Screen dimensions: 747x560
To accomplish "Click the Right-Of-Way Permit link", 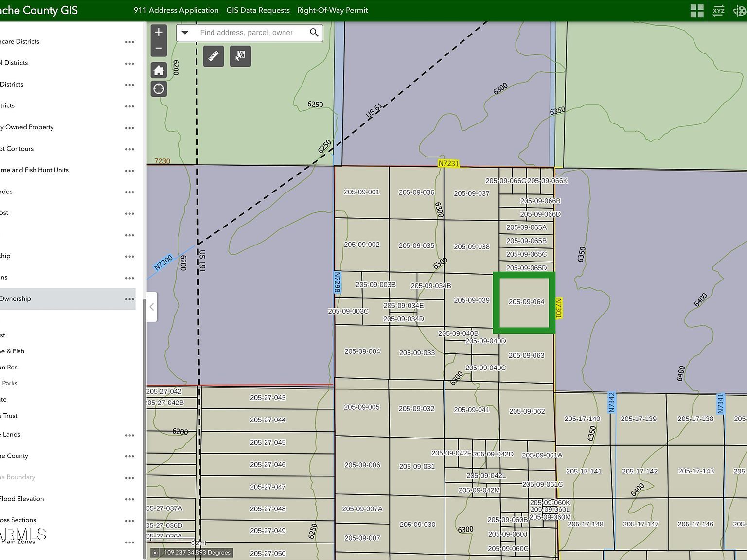I will pos(332,10).
